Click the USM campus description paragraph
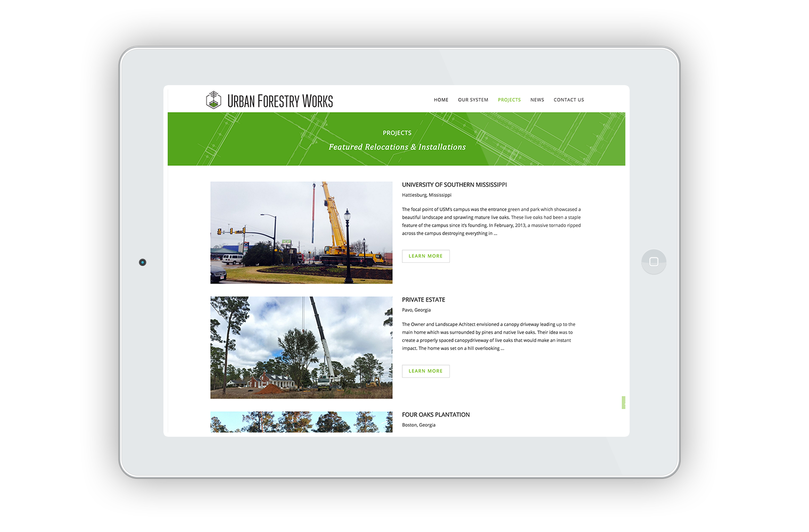The width and height of the screenshot is (809, 532). click(491, 221)
